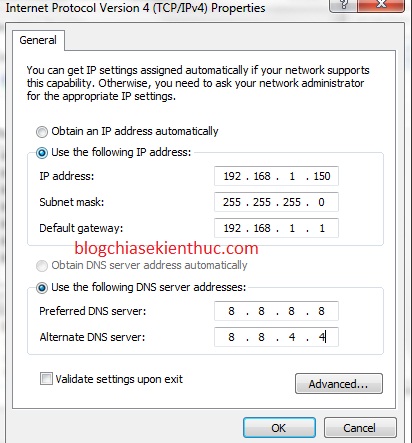Image resolution: width=412 pixels, height=443 pixels.
Task: Click the help question mark icon
Action: (x=343, y=5)
